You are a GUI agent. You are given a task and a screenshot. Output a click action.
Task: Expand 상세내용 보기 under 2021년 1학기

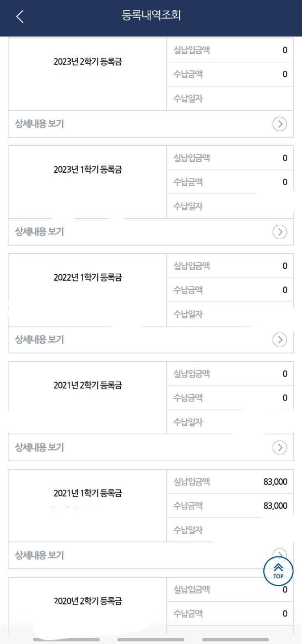39,555
